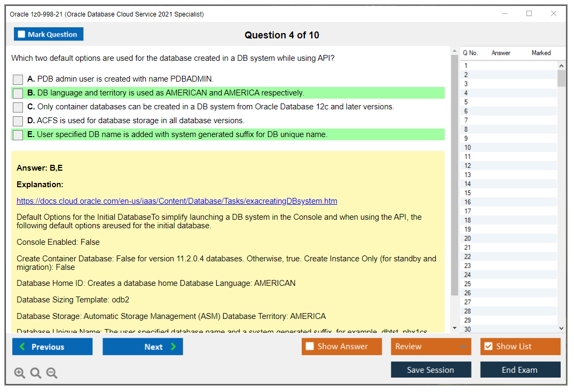574x392 pixels.
Task: Click the Answer column header
Action: point(501,53)
